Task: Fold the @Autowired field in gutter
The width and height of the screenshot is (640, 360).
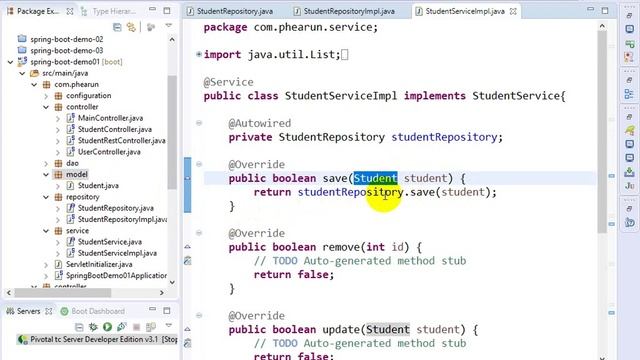Action: [x=199, y=123]
